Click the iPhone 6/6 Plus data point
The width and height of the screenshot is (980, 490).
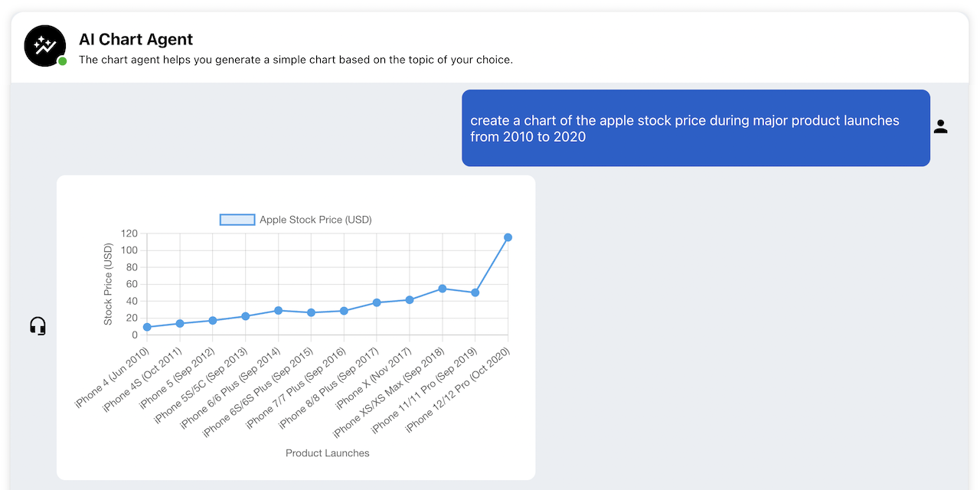278,310
